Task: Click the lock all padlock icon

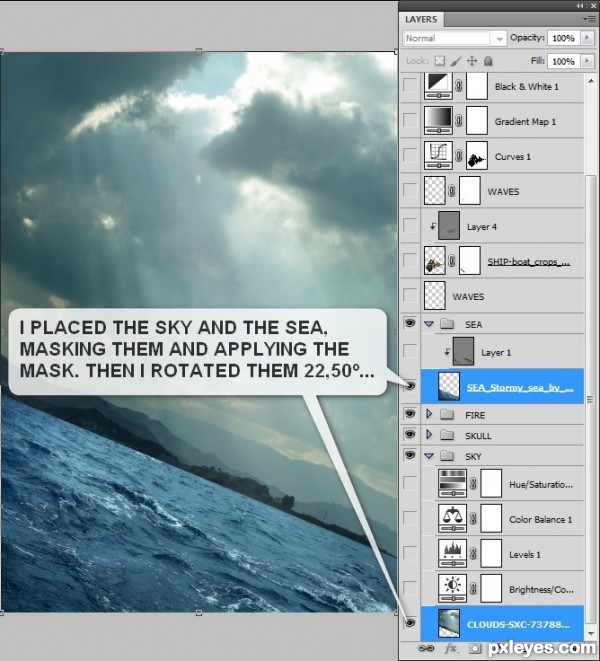Action: (488, 61)
